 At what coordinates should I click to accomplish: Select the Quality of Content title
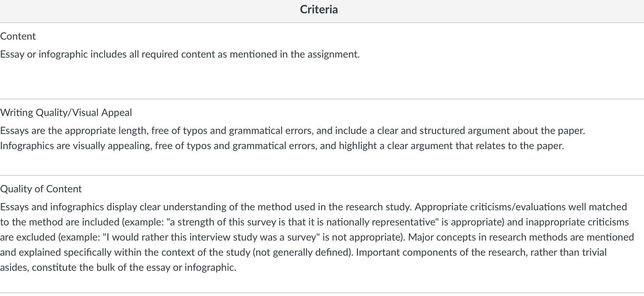tap(41, 189)
